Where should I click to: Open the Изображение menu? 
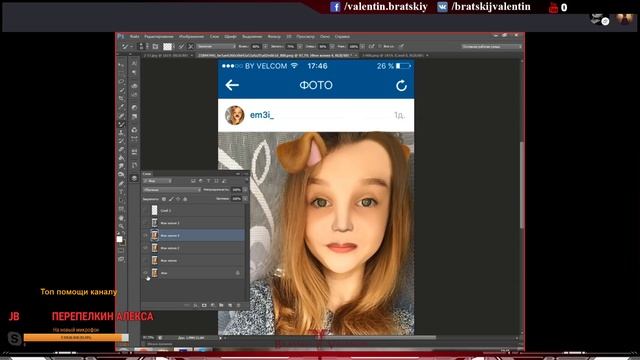[191, 36]
